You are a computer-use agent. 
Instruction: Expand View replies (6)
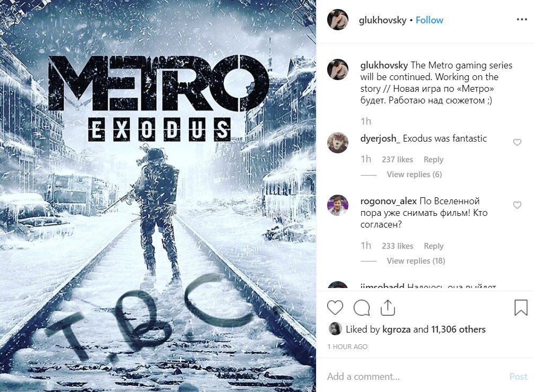pyautogui.click(x=414, y=175)
